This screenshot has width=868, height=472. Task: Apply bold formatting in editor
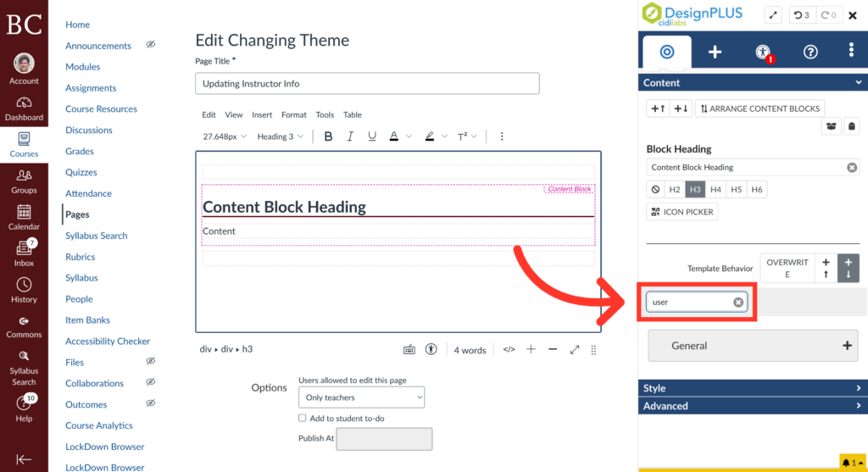point(328,136)
